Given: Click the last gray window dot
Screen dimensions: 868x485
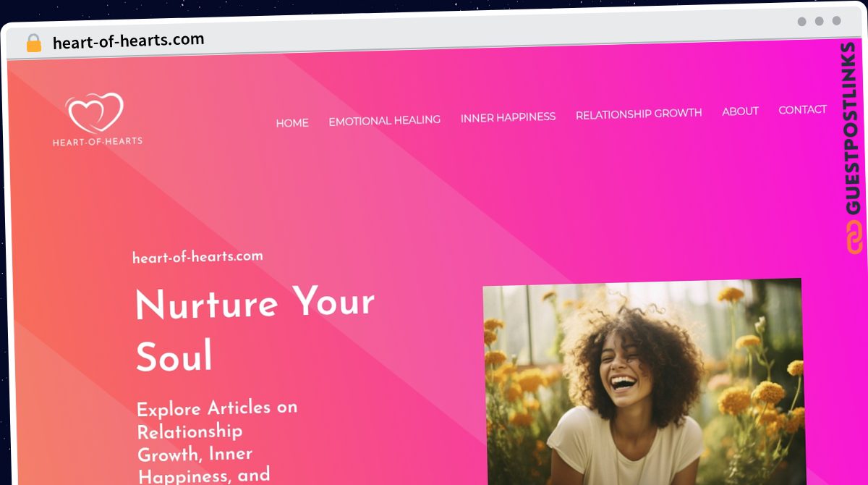Looking at the screenshot, I should click(x=837, y=20).
